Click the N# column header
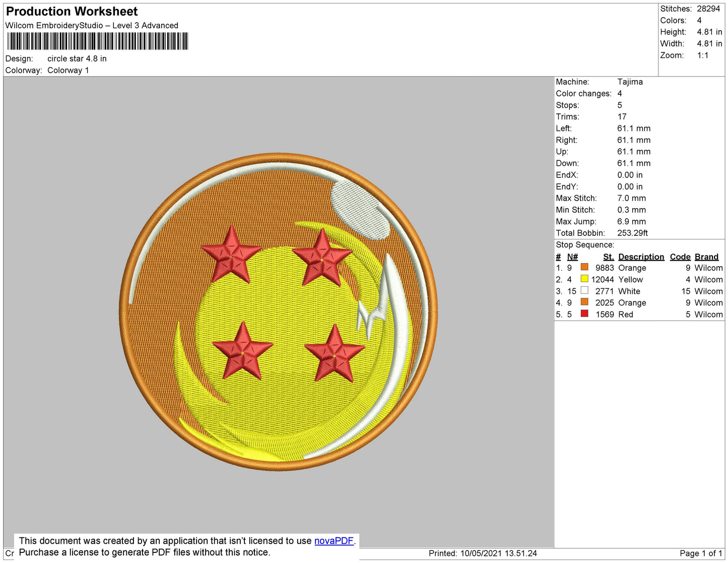The image size is (728, 563). [572, 257]
